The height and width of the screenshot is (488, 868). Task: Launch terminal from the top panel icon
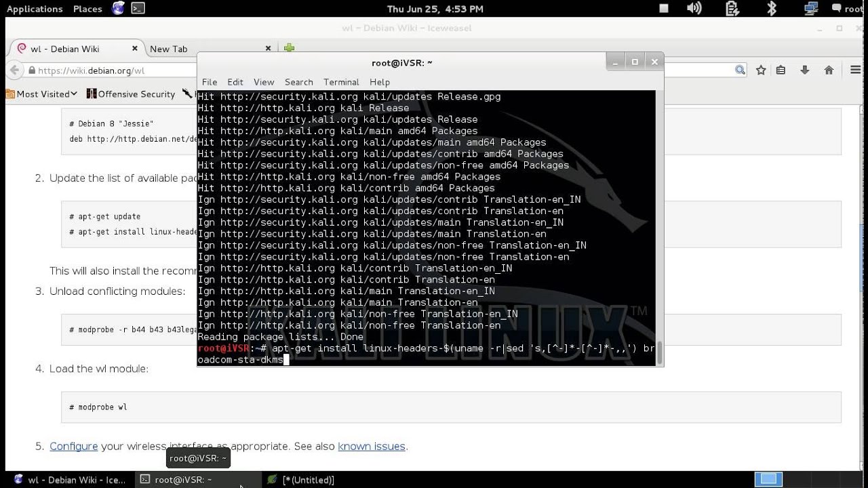[x=138, y=9]
